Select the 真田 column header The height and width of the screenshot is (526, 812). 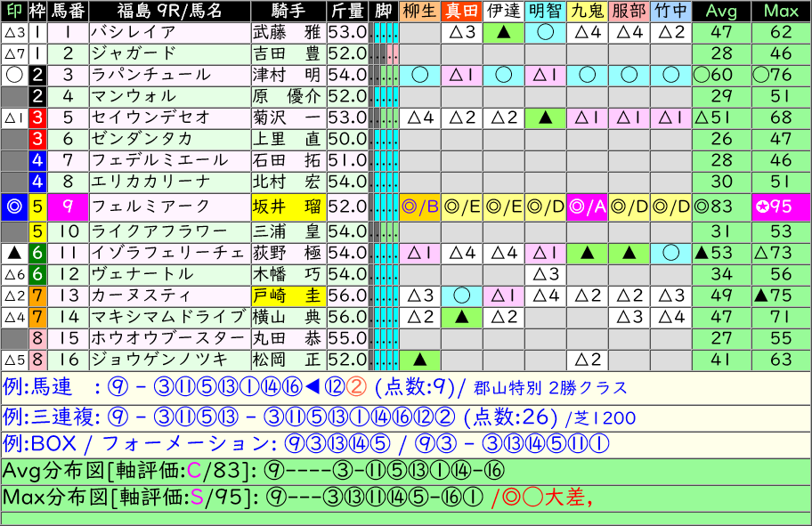coord(461,11)
